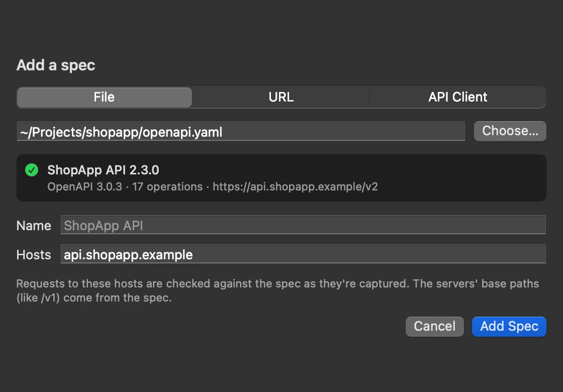Image resolution: width=563 pixels, height=392 pixels.
Task: Focus the Hosts input field
Action: tap(303, 254)
